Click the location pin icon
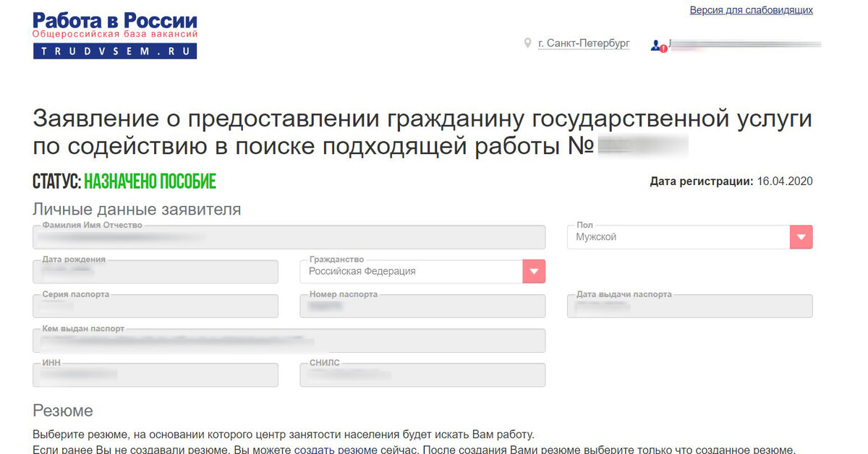 click(x=527, y=43)
